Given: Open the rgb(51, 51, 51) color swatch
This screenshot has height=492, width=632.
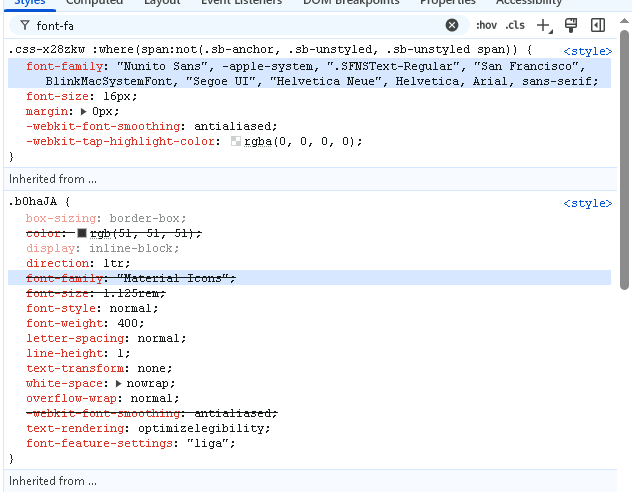Looking at the screenshot, I should click(x=82, y=233).
